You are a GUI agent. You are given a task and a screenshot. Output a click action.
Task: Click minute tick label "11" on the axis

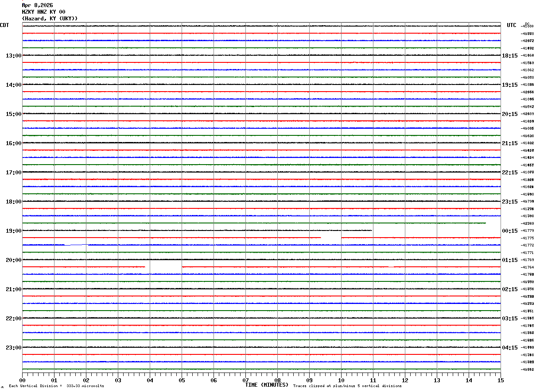[x=373, y=380]
